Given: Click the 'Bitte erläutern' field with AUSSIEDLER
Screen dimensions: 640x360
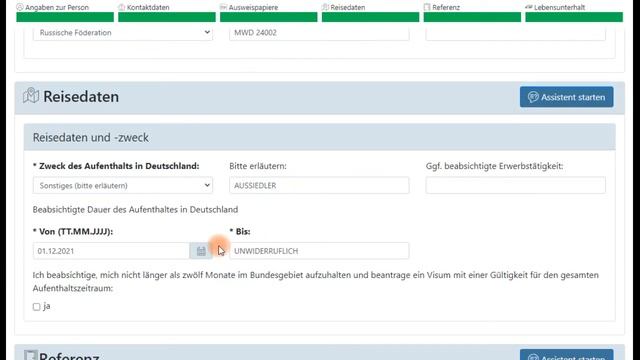Looking at the screenshot, I should click(x=319, y=185).
